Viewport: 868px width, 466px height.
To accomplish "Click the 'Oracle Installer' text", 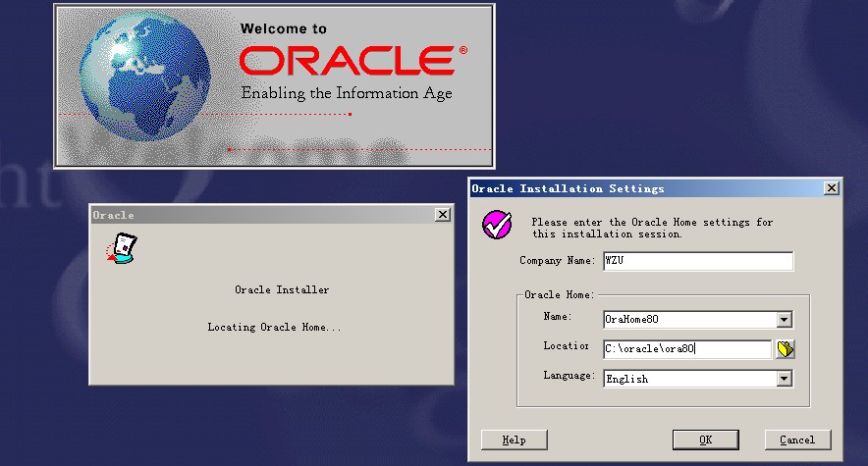I will point(282,289).
